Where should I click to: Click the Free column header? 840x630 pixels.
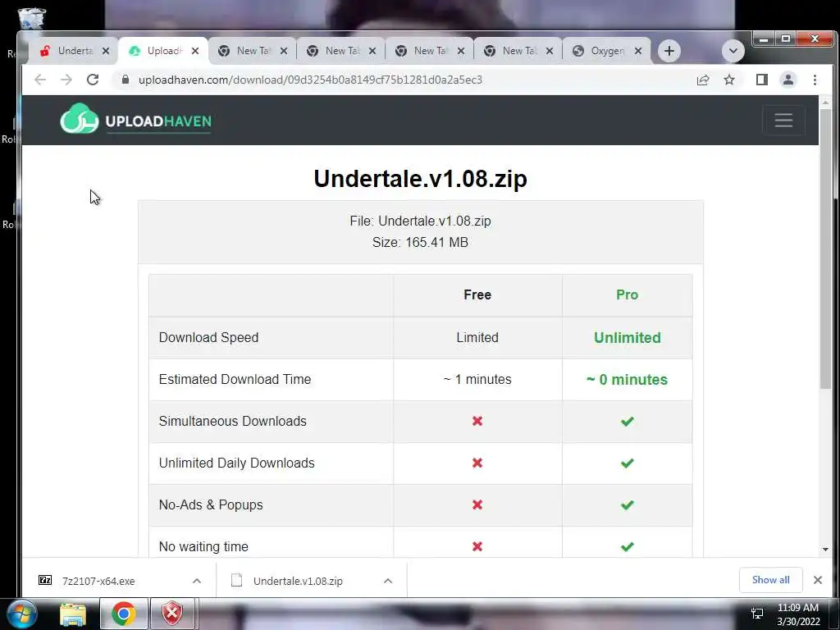[x=477, y=294]
